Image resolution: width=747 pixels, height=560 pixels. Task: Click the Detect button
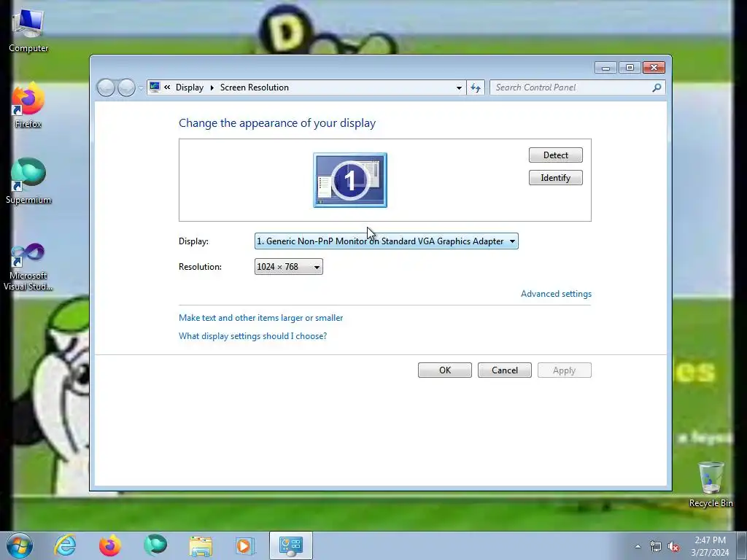555,155
